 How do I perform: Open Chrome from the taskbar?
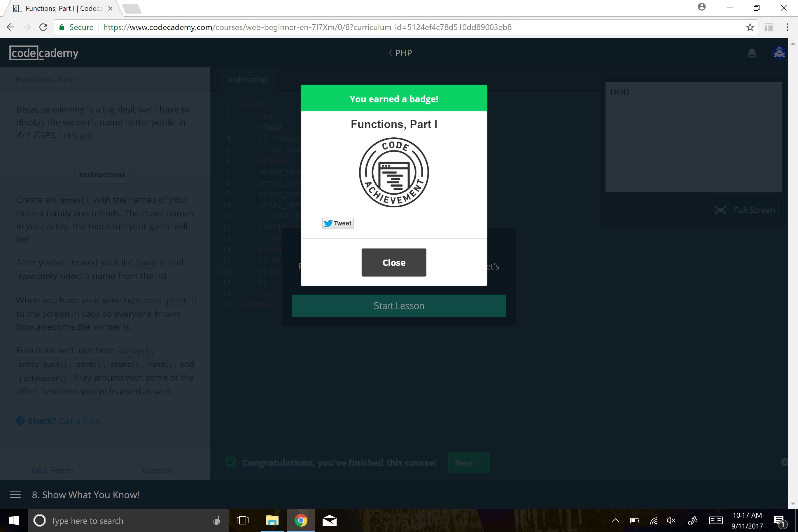click(x=301, y=520)
